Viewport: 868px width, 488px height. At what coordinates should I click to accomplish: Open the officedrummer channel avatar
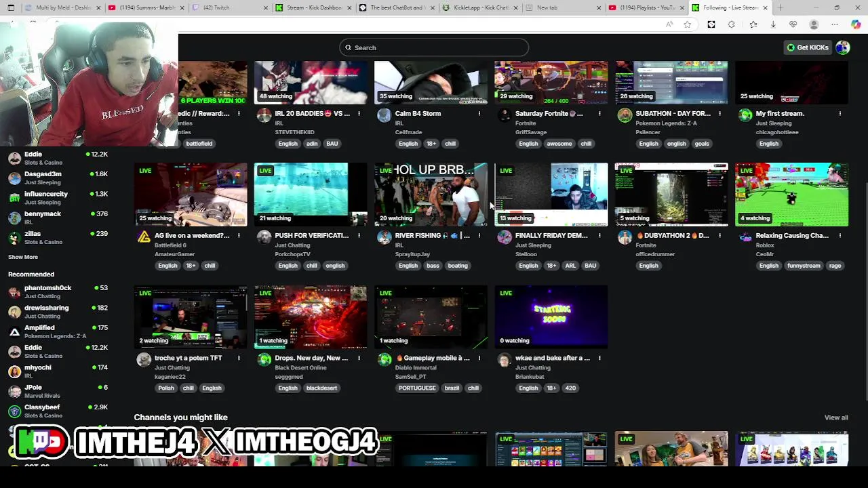tap(625, 237)
